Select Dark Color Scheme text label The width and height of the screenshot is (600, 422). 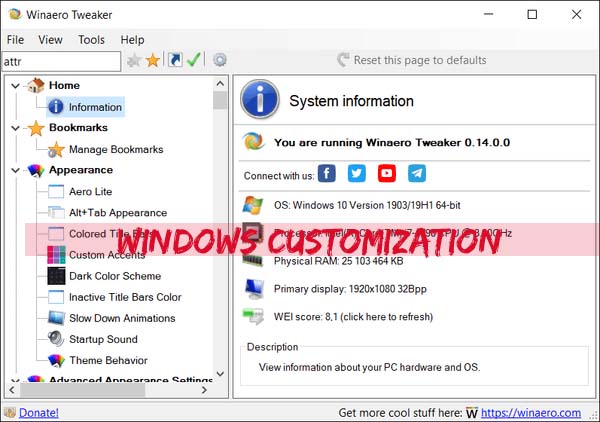click(115, 276)
